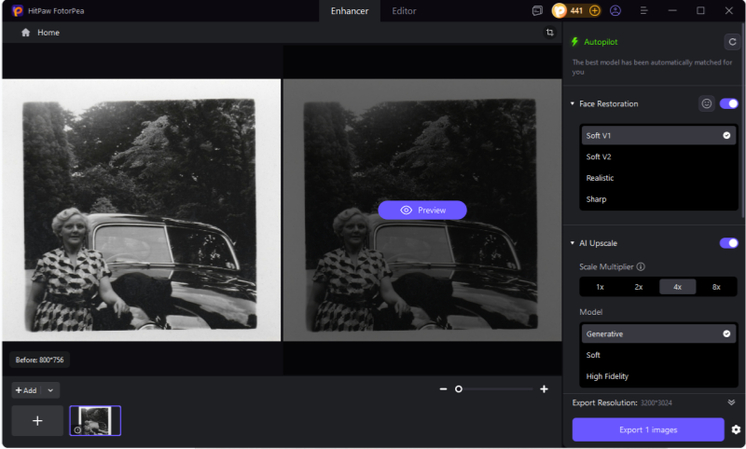This screenshot has width=746, height=449.
Task: Switch to the Editor tab
Action: (404, 10)
